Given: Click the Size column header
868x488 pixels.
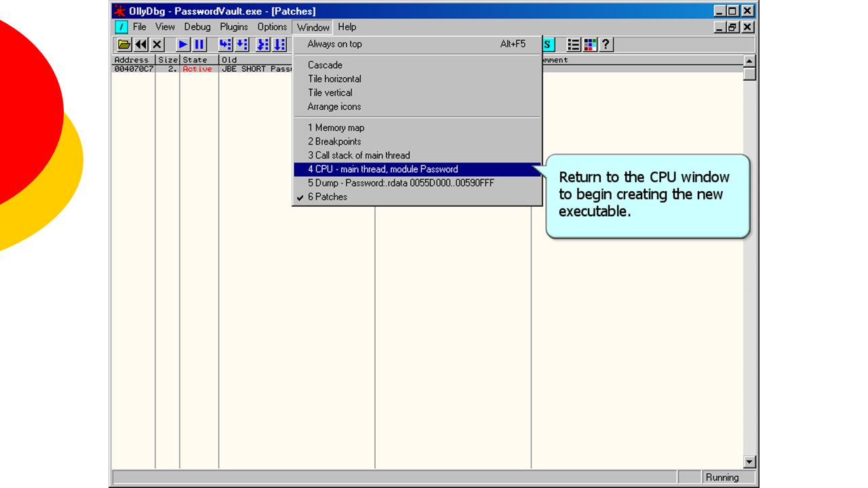Looking at the screenshot, I should pyautogui.click(x=167, y=60).
